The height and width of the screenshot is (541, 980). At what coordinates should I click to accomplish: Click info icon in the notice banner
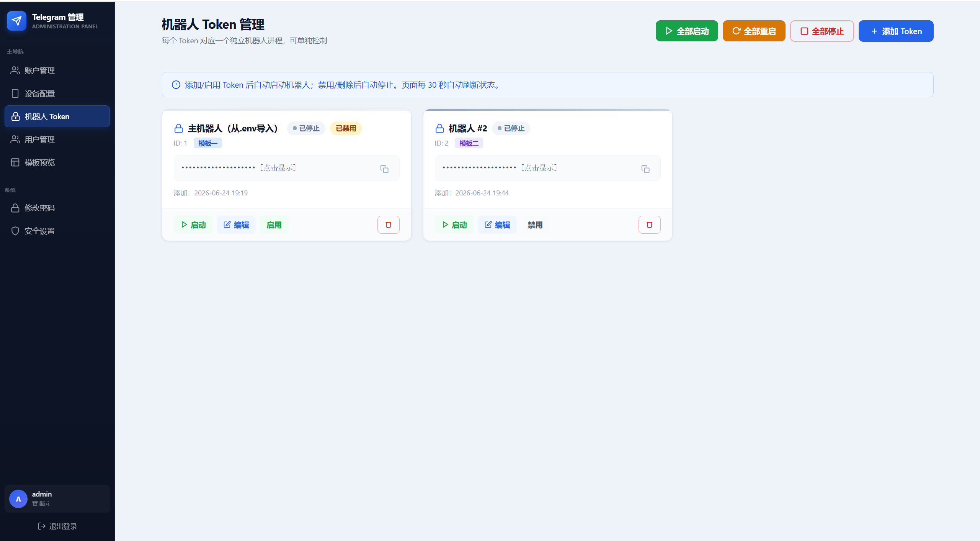[176, 85]
